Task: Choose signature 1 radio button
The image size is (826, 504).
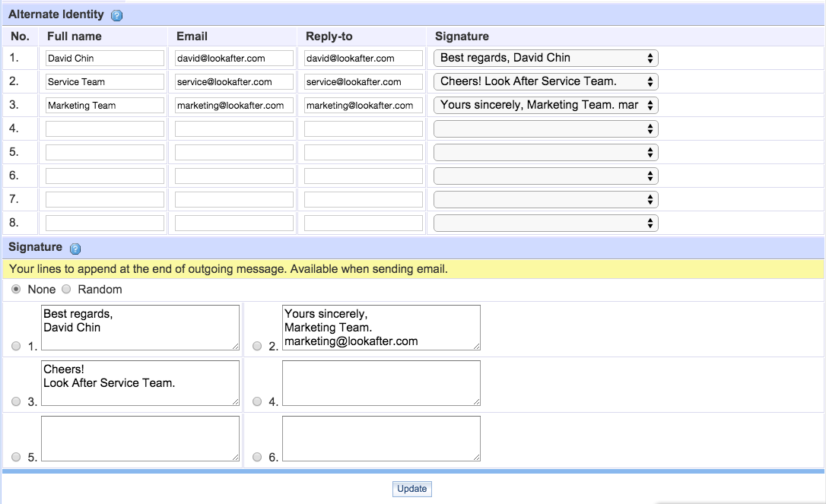Action: coord(16,346)
